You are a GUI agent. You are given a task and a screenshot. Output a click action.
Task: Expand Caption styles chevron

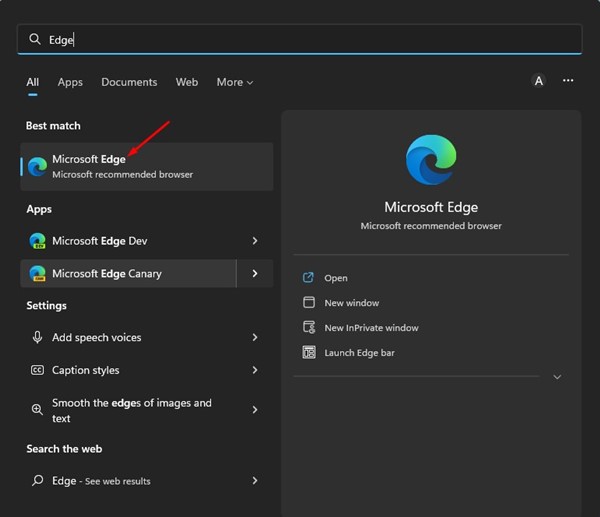click(255, 370)
